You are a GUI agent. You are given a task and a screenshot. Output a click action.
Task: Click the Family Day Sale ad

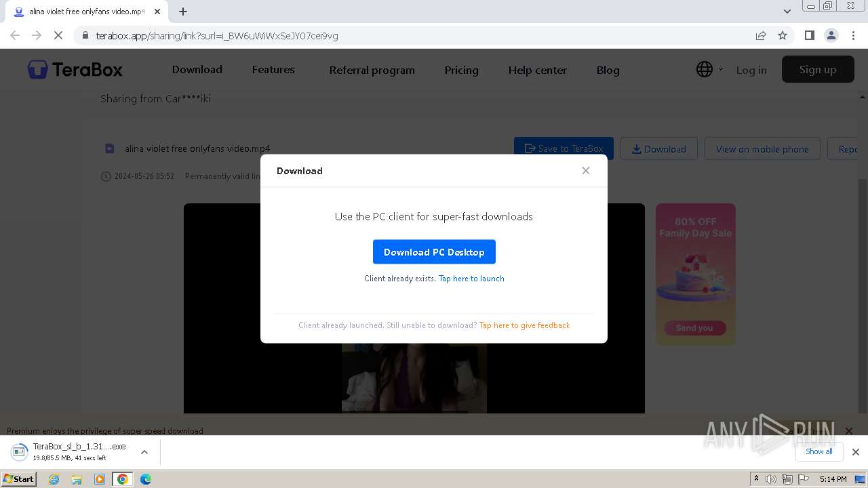pos(695,274)
